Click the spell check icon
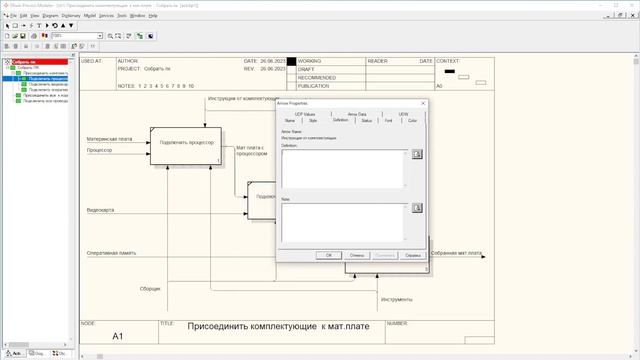640x360 pixels. click(129, 36)
